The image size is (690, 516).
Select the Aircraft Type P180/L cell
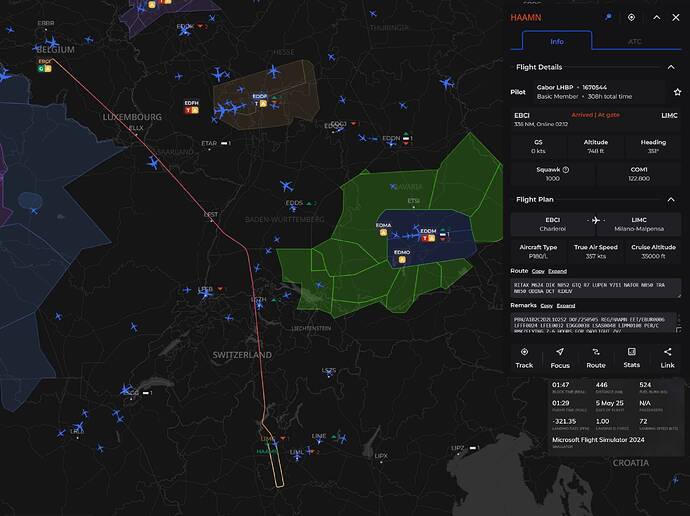[x=538, y=252]
